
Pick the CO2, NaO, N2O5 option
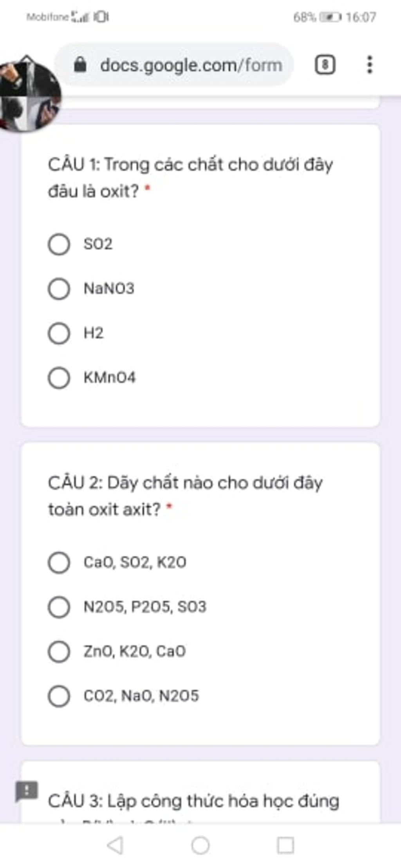point(59,696)
